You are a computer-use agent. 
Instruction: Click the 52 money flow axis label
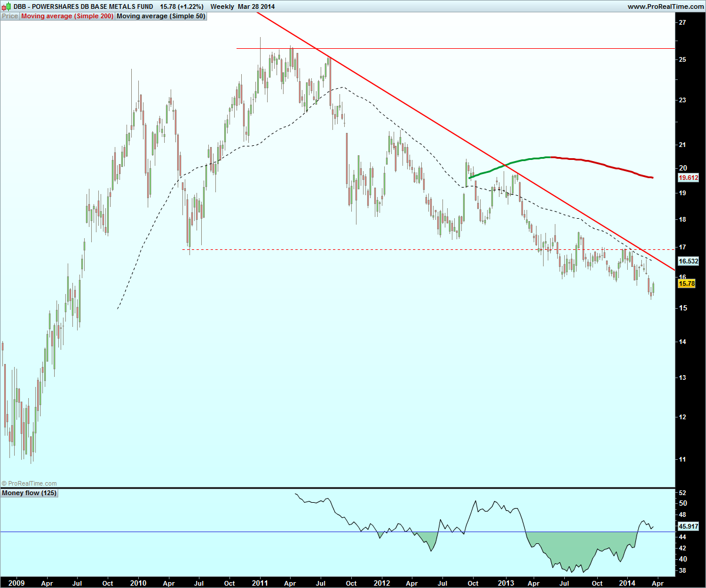682,493
